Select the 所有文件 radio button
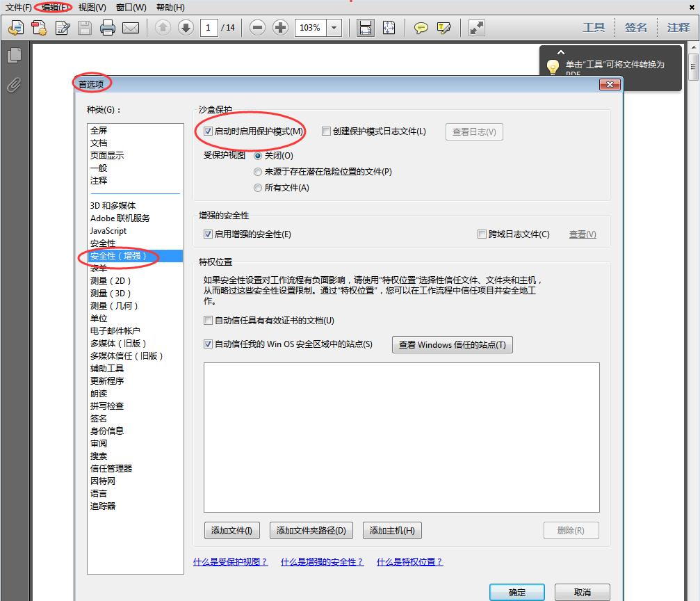 click(258, 186)
